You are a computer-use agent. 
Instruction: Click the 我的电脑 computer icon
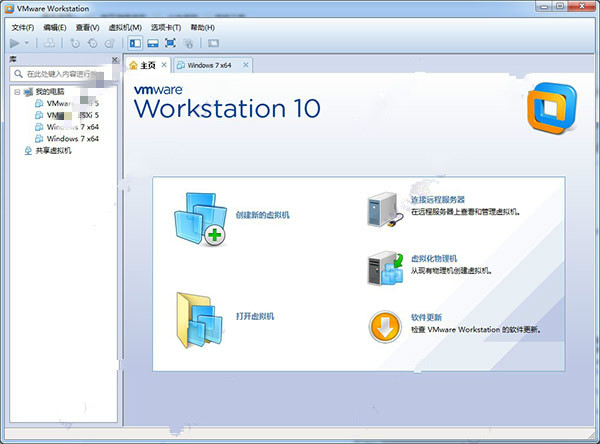tap(28, 91)
